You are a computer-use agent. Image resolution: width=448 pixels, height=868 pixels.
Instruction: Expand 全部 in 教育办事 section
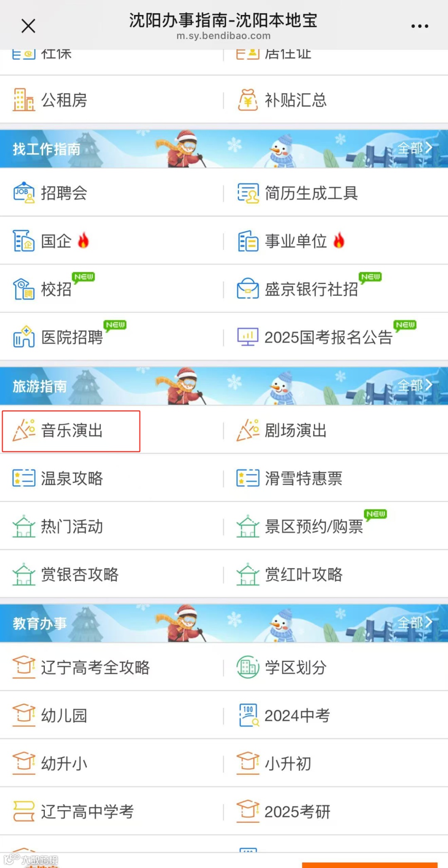pyautogui.click(x=415, y=622)
